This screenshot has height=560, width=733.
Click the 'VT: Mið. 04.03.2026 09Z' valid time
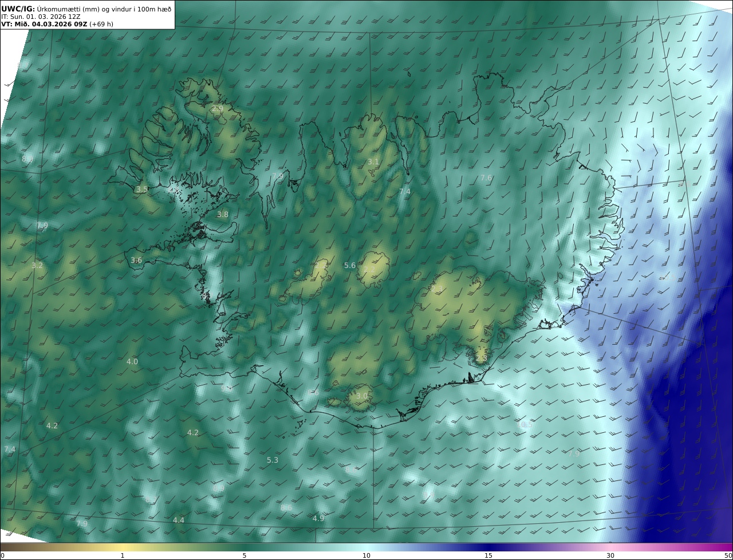click(x=44, y=24)
